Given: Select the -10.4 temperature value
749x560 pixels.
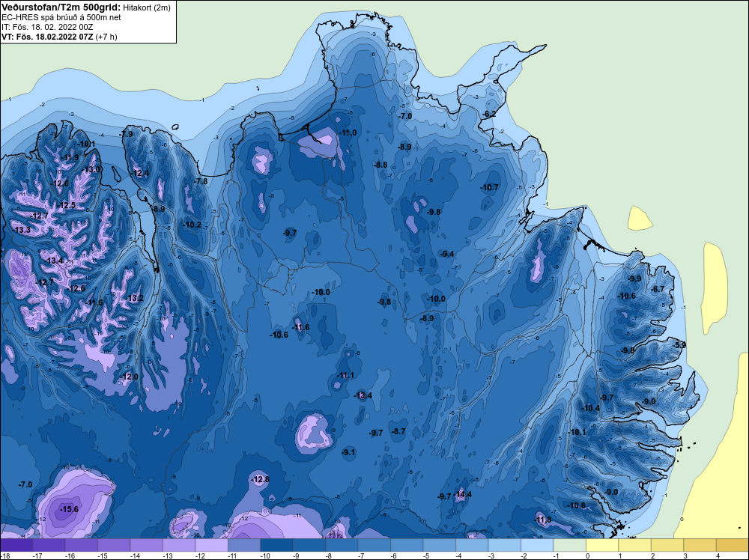Looking at the screenshot, I should [x=591, y=408].
